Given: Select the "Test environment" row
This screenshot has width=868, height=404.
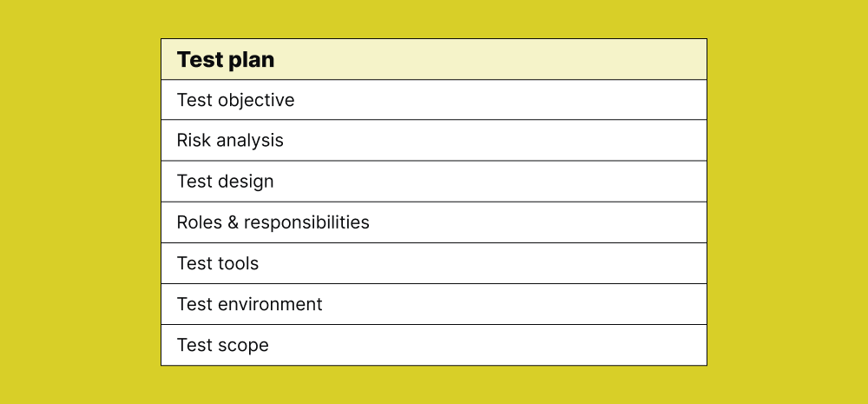Looking at the screenshot, I should click(x=433, y=304).
